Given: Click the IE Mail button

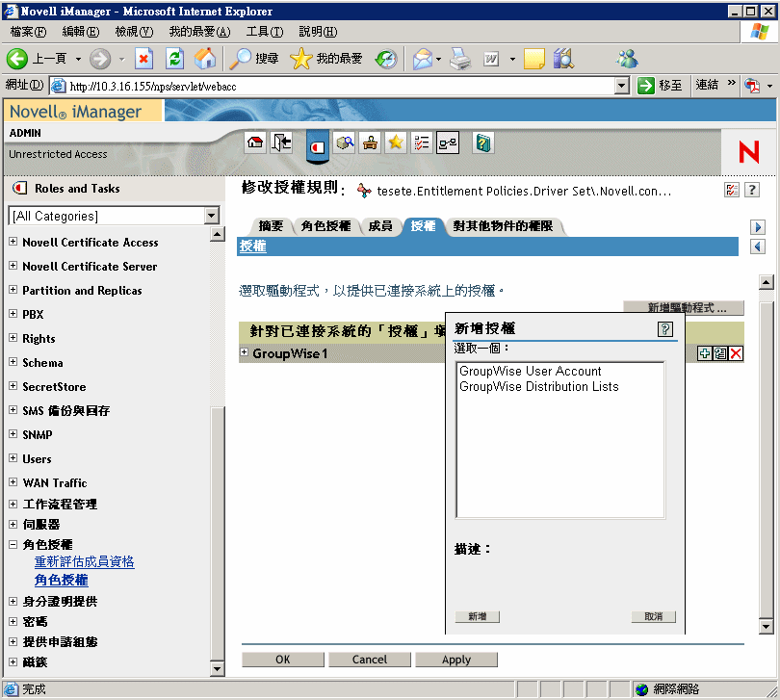Looking at the screenshot, I should [423, 59].
